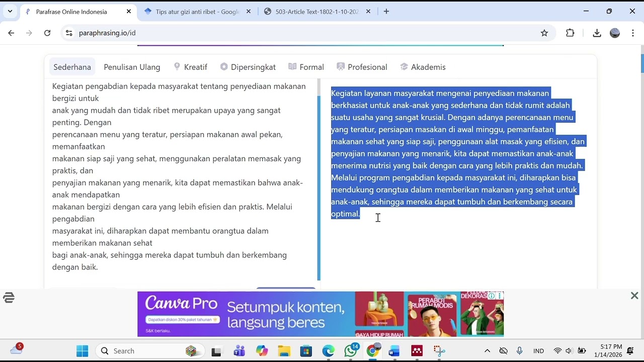Open Snipping Tool from taskbar
Image resolution: width=644 pixels, height=362 pixels.
[439, 351]
